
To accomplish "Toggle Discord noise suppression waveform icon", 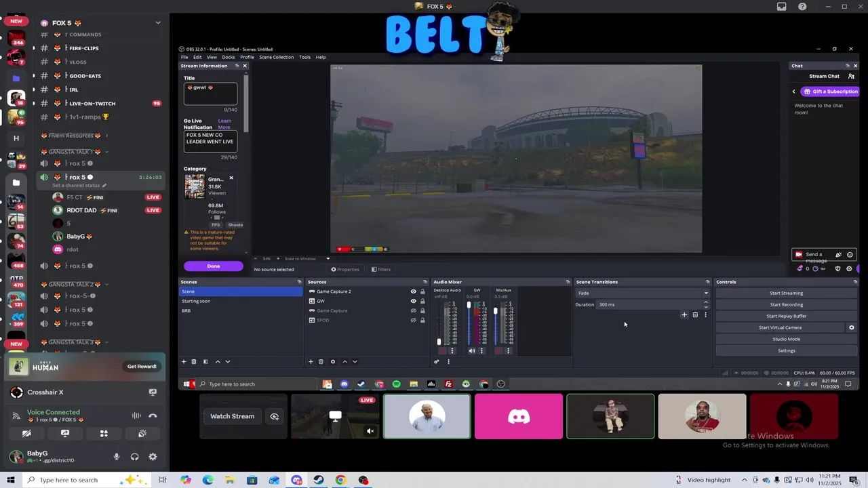I will pos(136,415).
